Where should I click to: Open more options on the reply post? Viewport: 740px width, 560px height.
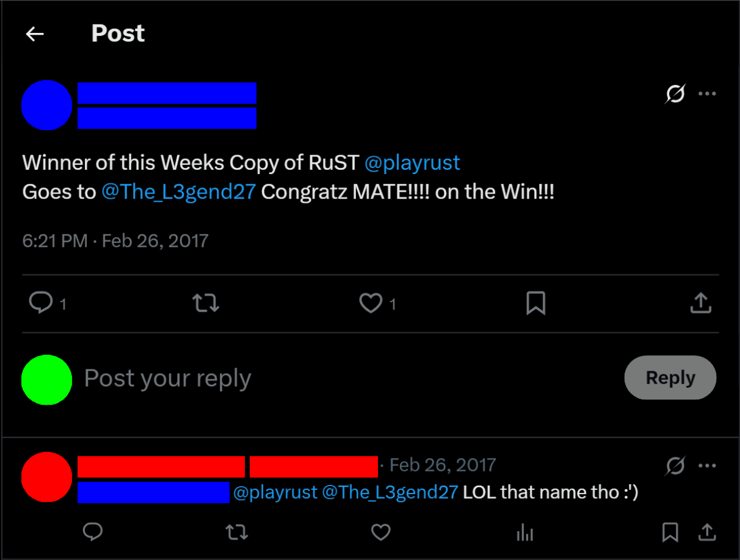point(707,466)
